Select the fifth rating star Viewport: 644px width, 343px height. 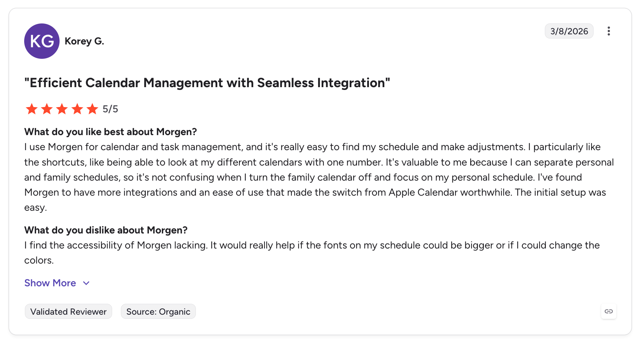point(93,109)
